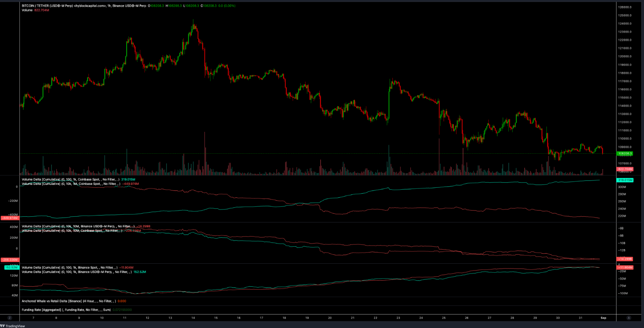Click the date 14 on the time axis
Screen dimensions: 644x328
pyautogui.click(x=193, y=318)
